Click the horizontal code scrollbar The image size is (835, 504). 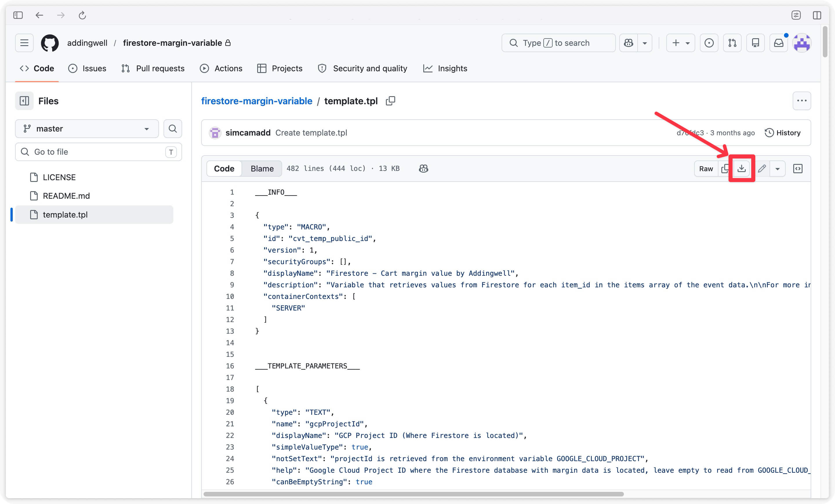tap(413, 494)
